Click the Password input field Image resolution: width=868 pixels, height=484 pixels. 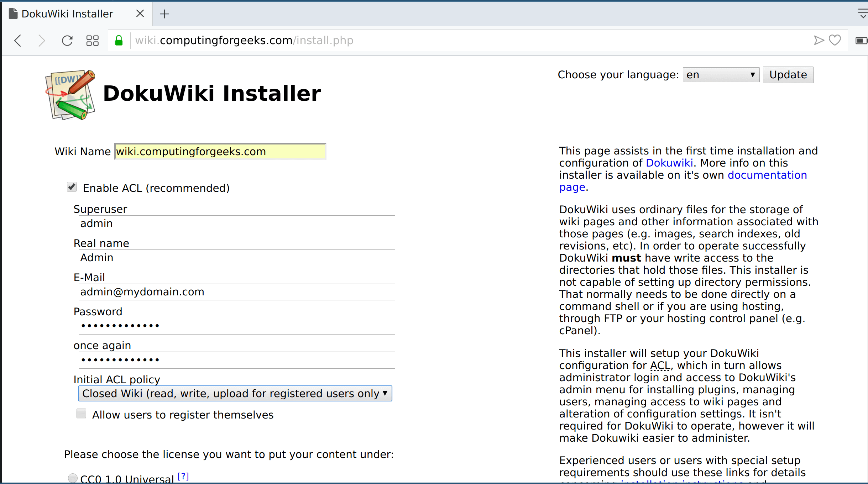[x=236, y=326]
